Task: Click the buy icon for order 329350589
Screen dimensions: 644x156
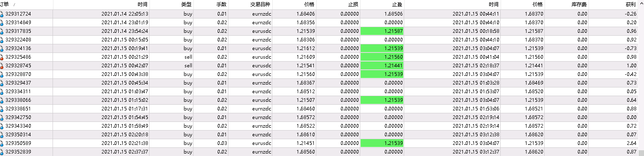Action: (2, 143)
